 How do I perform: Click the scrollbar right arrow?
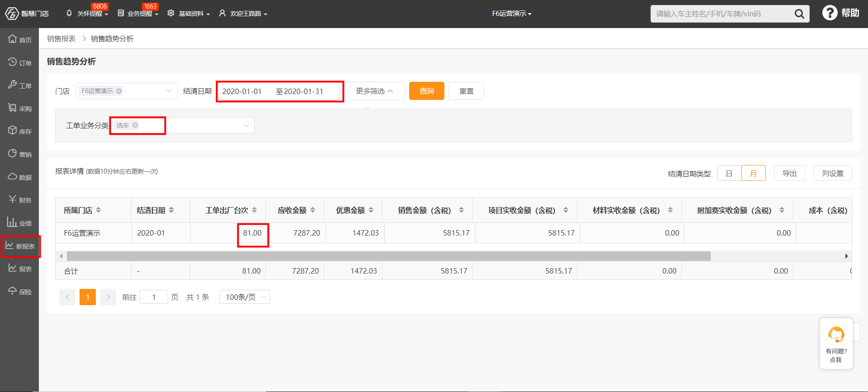coord(846,256)
